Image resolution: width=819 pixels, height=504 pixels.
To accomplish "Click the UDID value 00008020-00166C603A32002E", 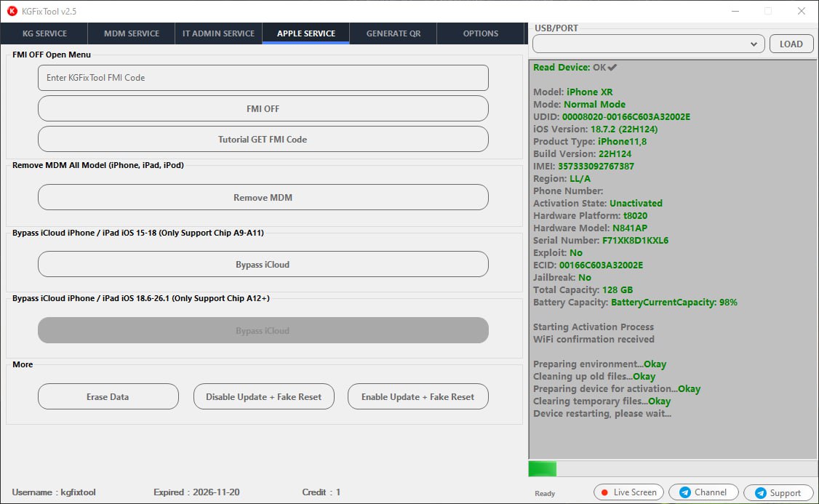I will point(626,117).
